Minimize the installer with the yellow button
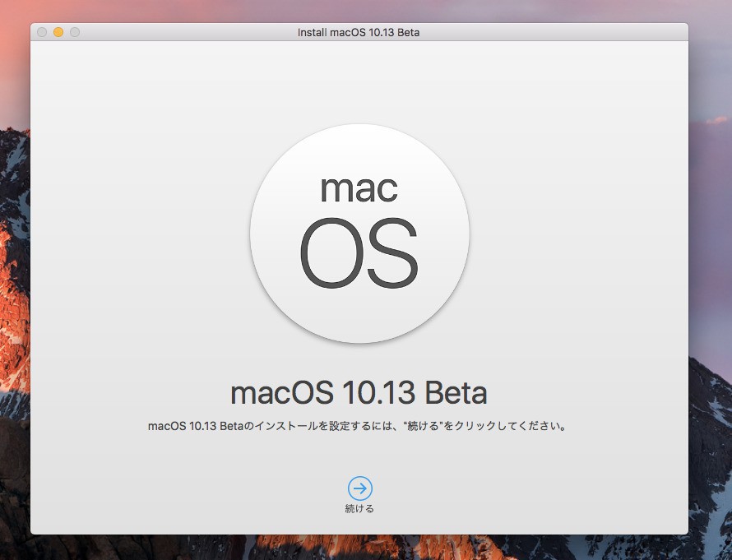Viewport: 732px width, 560px height. (x=58, y=32)
